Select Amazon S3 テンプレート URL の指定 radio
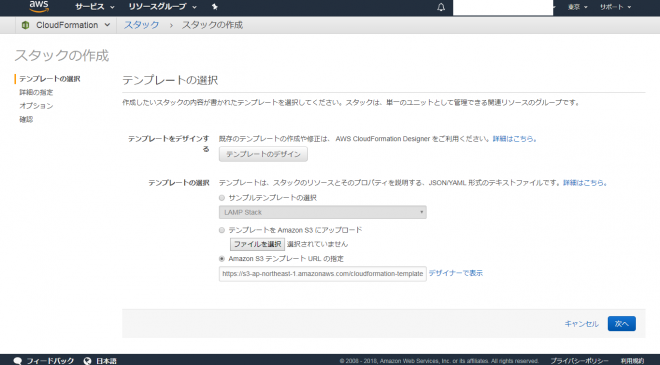 (222, 259)
